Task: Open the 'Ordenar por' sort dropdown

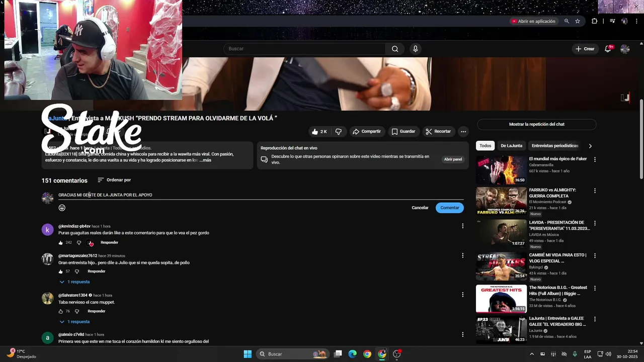Action: (x=114, y=180)
